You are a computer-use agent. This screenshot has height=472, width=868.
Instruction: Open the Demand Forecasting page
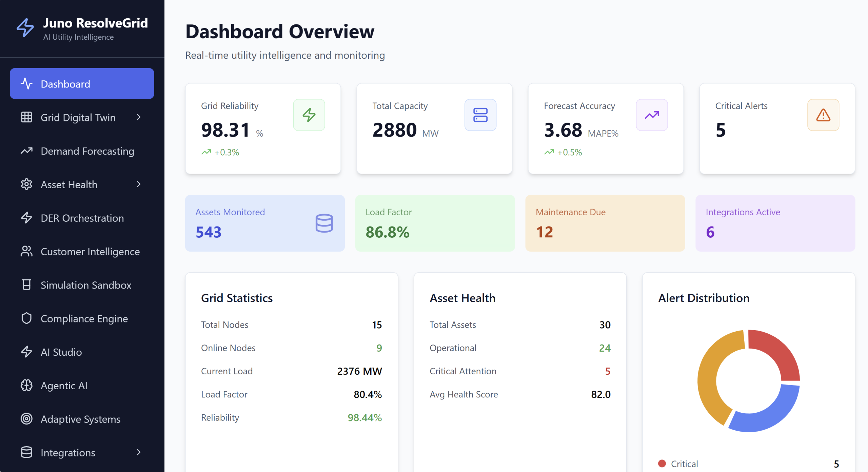click(x=87, y=151)
